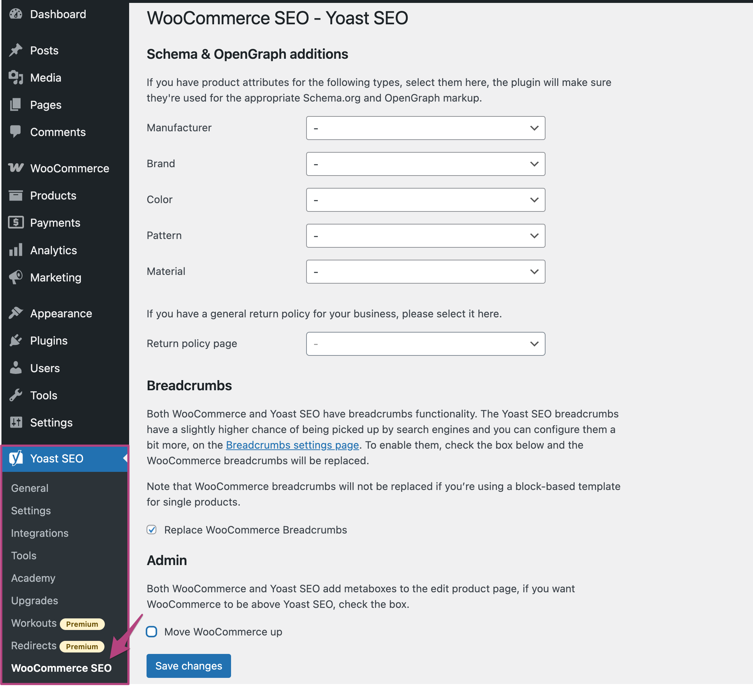The width and height of the screenshot is (753, 700).
Task: Click the Plugins plug icon
Action: pyautogui.click(x=16, y=341)
